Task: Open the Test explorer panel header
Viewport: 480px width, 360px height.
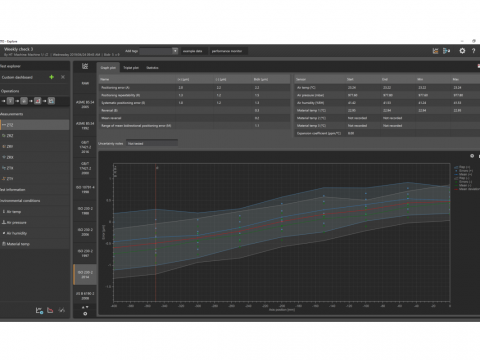Action: point(35,66)
